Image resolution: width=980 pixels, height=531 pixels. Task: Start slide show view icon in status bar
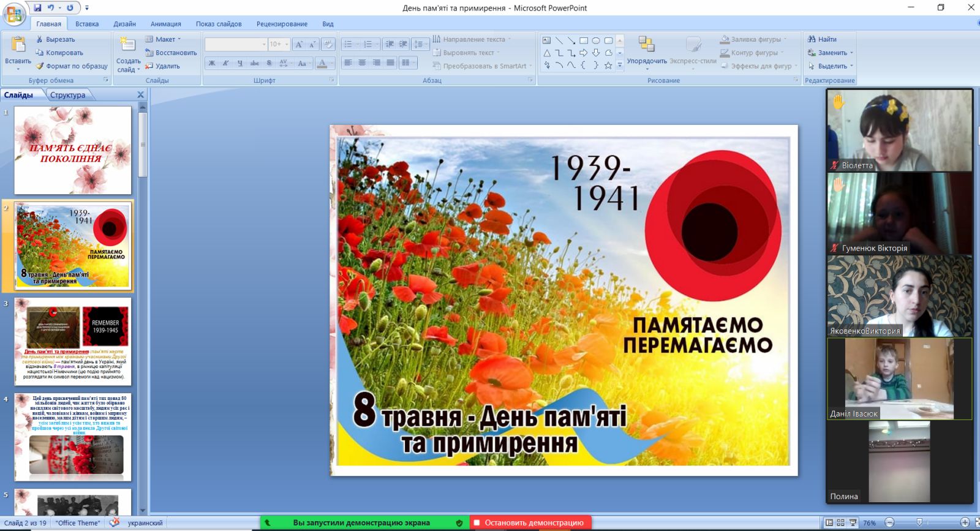853,522
